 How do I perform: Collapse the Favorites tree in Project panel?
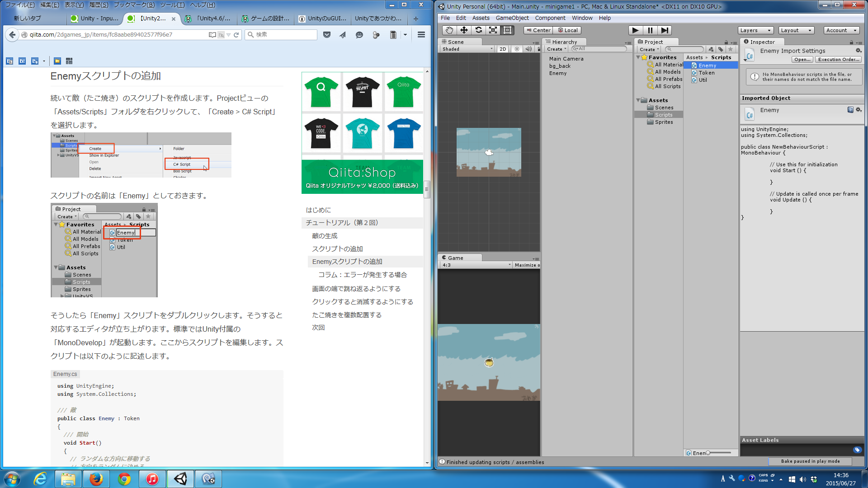point(638,57)
